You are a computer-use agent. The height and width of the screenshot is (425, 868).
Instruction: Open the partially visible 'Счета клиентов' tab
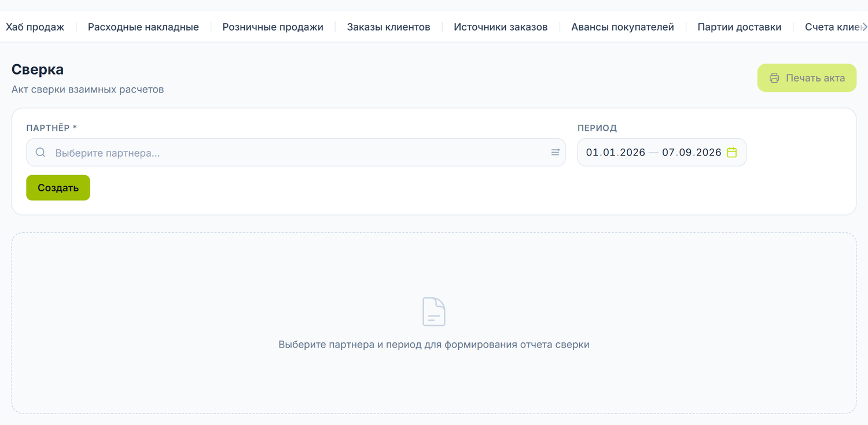tap(832, 27)
